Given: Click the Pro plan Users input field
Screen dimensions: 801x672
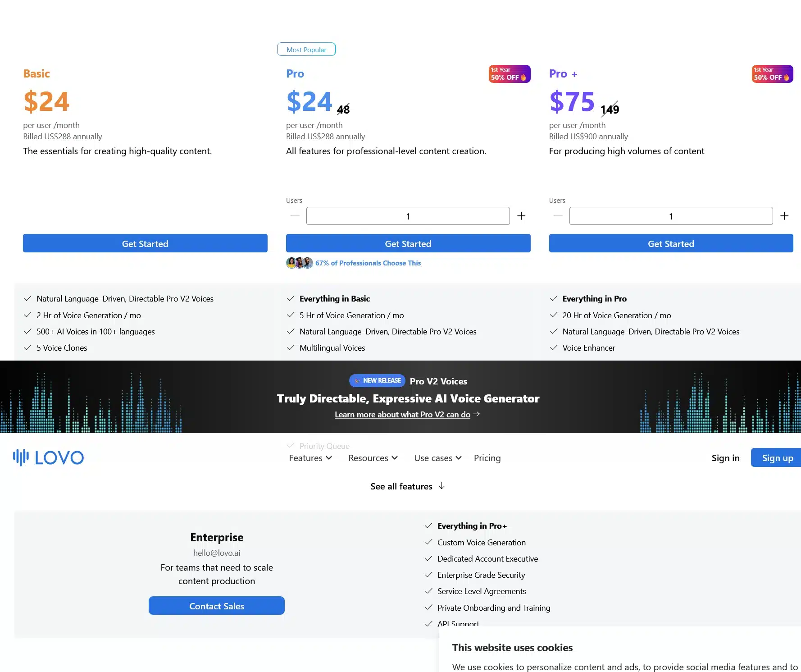Looking at the screenshot, I should tap(408, 216).
